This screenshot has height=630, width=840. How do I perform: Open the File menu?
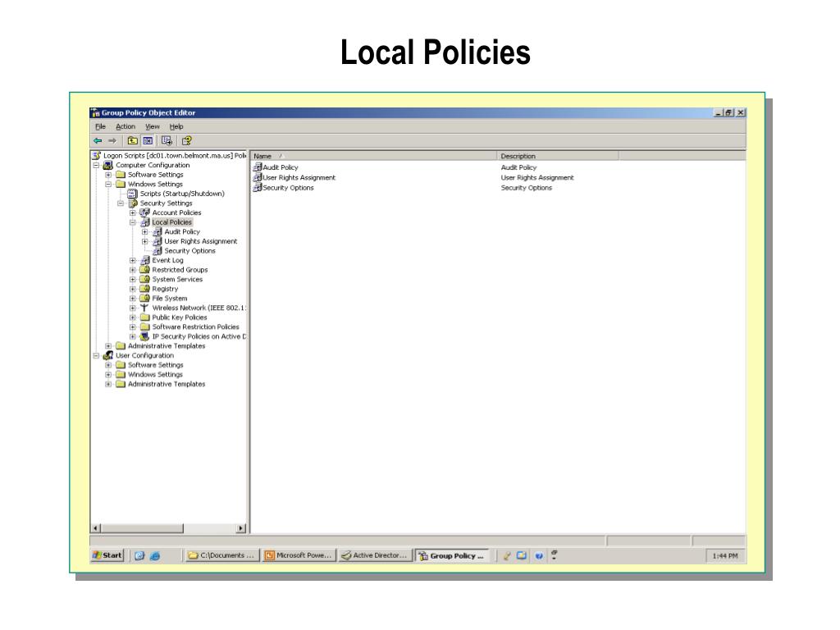point(100,126)
